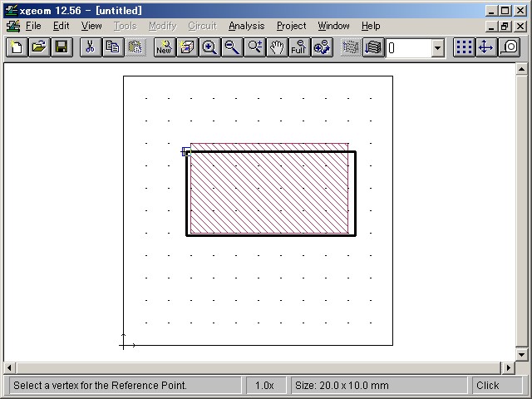Image resolution: width=532 pixels, height=399 pixels.
Task: Click the "1.0x" zoom status text
Action: click(264, 386)
